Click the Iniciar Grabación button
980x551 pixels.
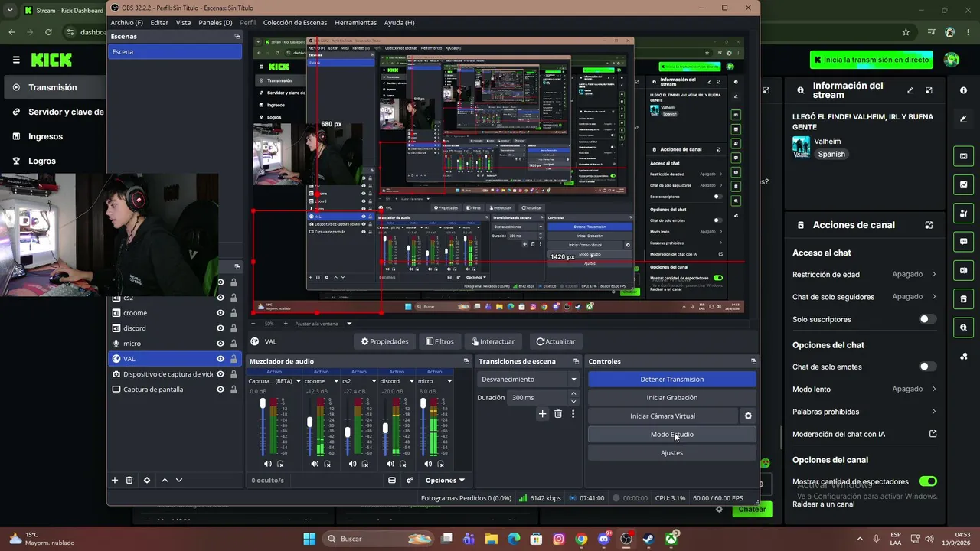(671, 398)
